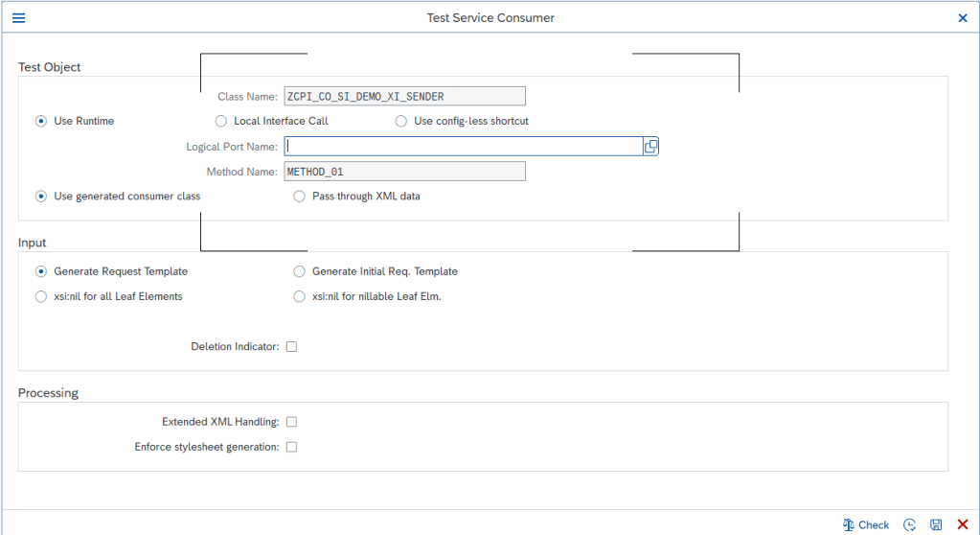Select Pass through XML data option
980x535 pixels.
(300, 197)
